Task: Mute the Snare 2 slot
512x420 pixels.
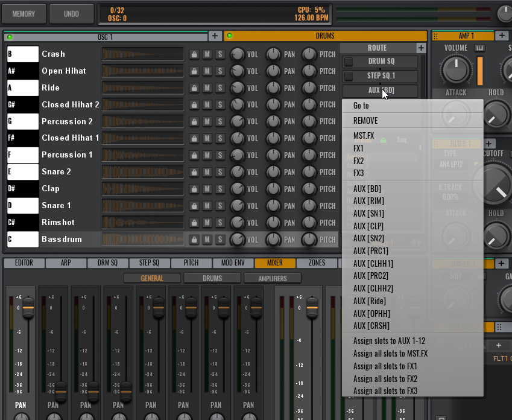Action: pos(207,172)
